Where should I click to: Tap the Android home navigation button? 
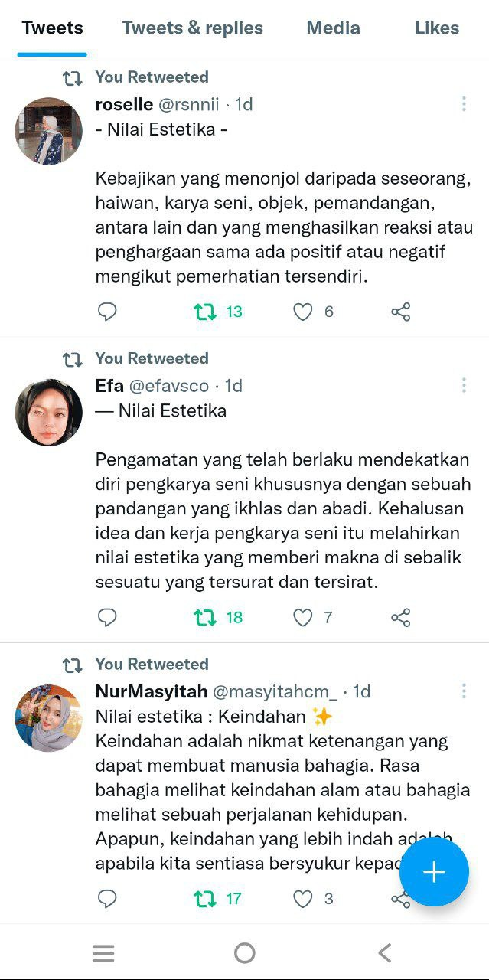pyautogui.click(x=244, y=952)
